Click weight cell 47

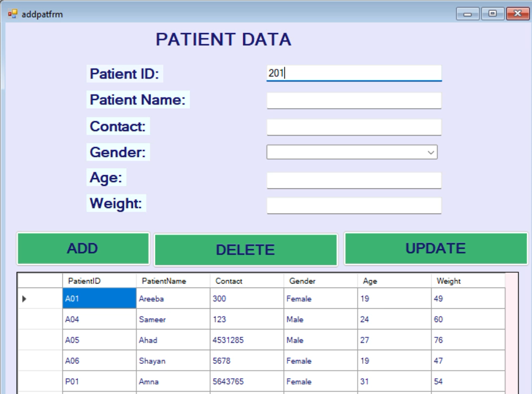point(468,361)
